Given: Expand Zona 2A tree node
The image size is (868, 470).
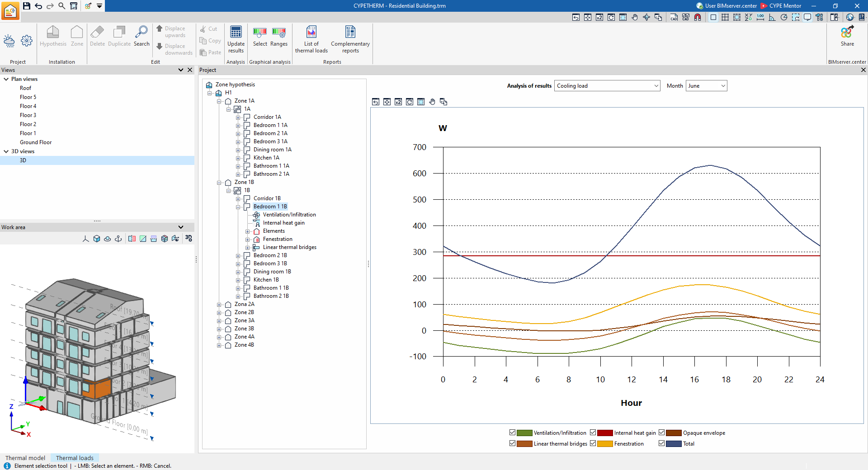Looking at the screenshot, I should (x=219, y=305).
